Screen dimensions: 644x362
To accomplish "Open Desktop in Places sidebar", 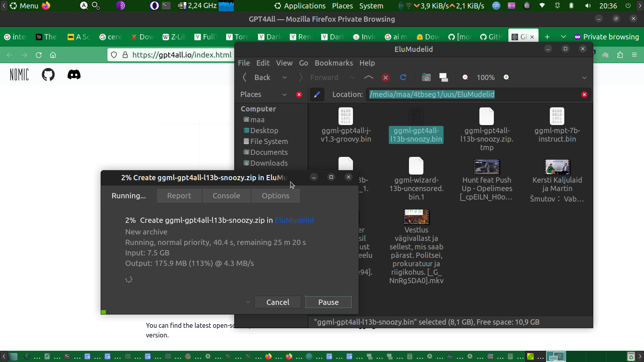I will click(261, 130).
